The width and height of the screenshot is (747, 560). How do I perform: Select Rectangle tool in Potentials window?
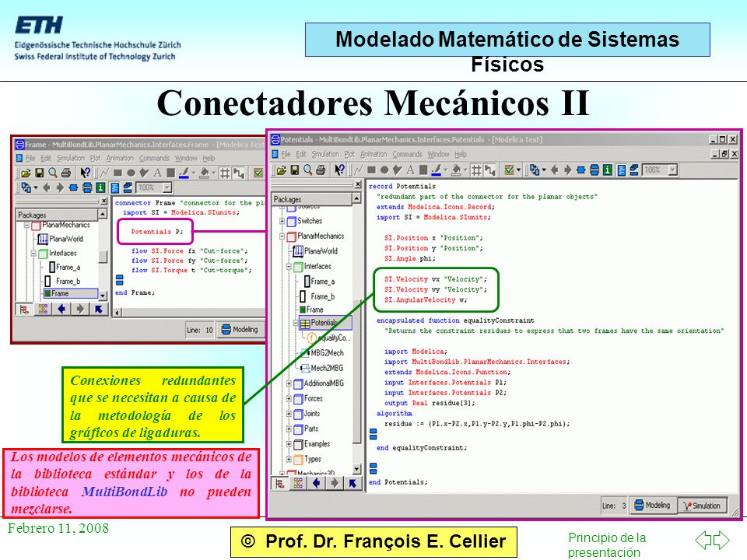[372, 170]
